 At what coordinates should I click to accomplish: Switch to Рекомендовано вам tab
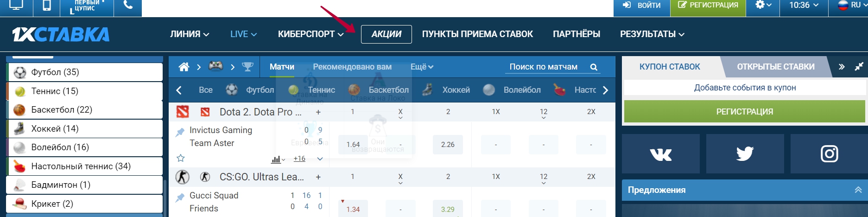352,67
